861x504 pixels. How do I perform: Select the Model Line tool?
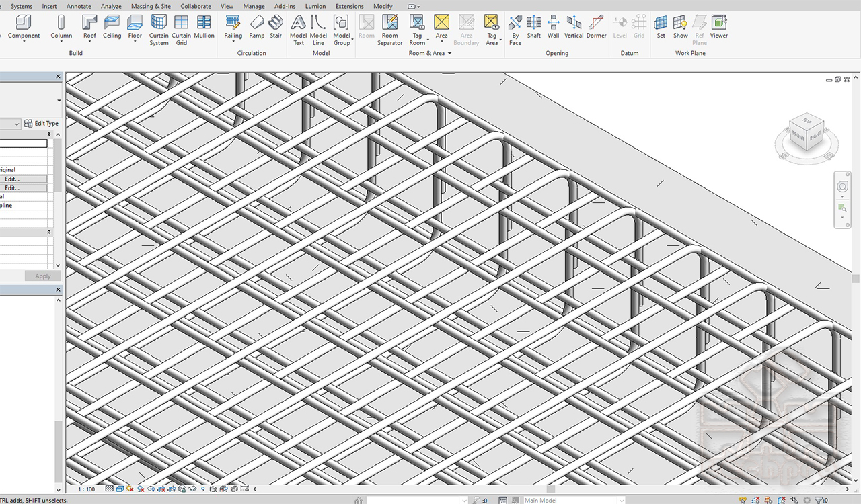pyautogui.click(x=318, y=30)
